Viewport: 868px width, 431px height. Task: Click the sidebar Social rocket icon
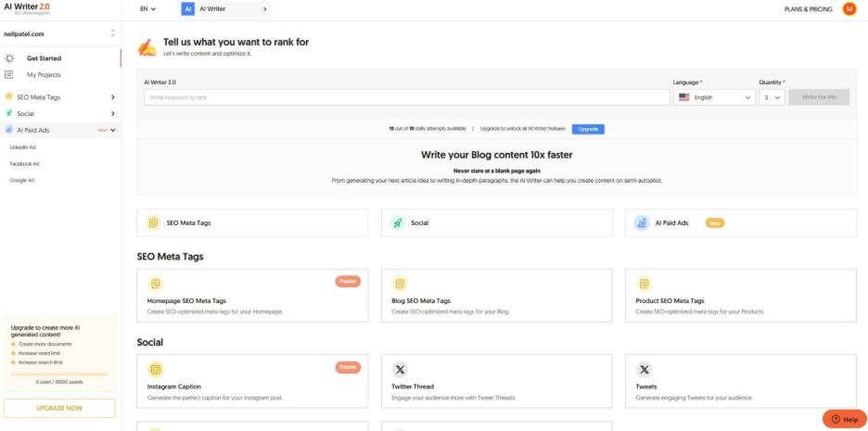(9, 113)
